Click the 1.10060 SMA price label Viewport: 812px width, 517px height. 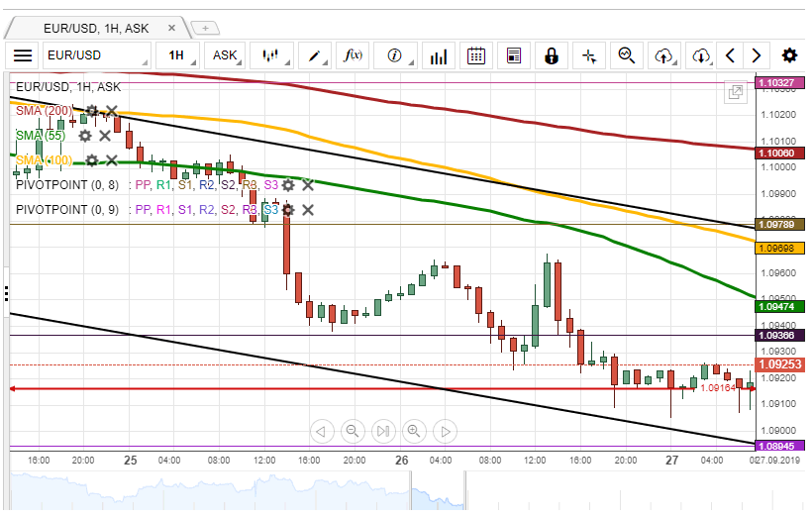pos(779,153)
